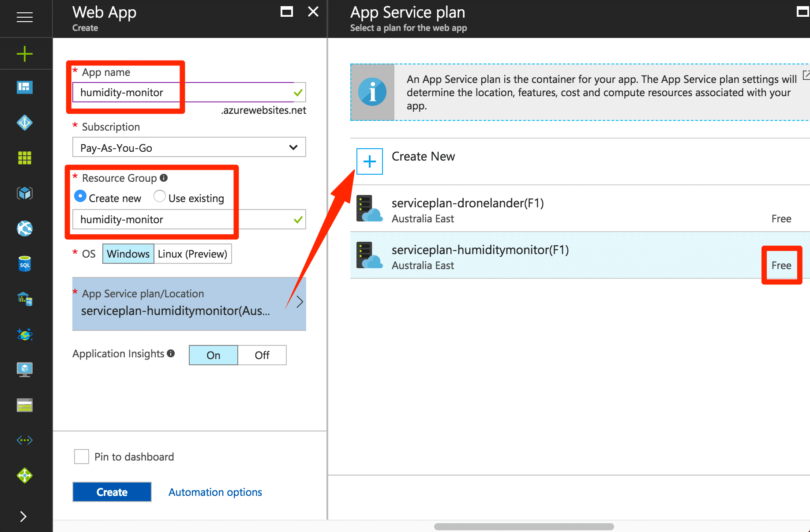Expand App Service plan/Location selector
This screenshot has width=810, height=532.
[x=189, y=304]
